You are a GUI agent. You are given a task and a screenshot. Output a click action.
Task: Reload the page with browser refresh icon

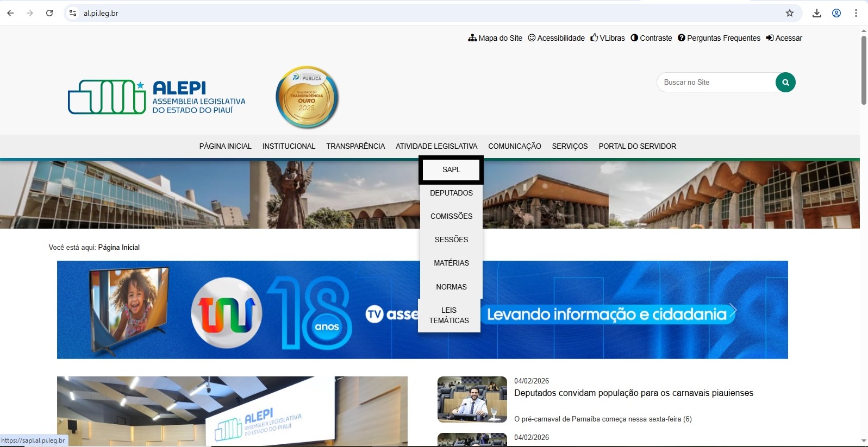coord(49,13)
